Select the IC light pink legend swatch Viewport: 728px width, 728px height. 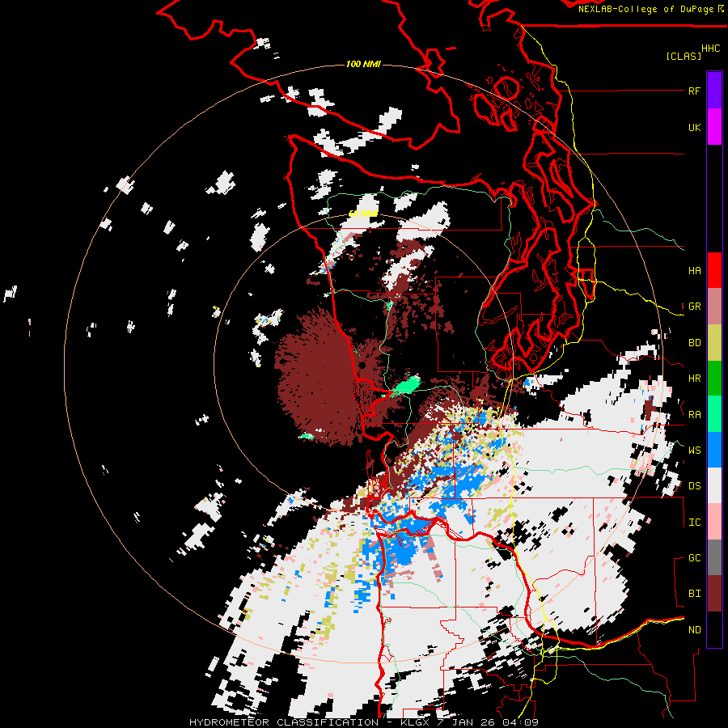(714, 522)
